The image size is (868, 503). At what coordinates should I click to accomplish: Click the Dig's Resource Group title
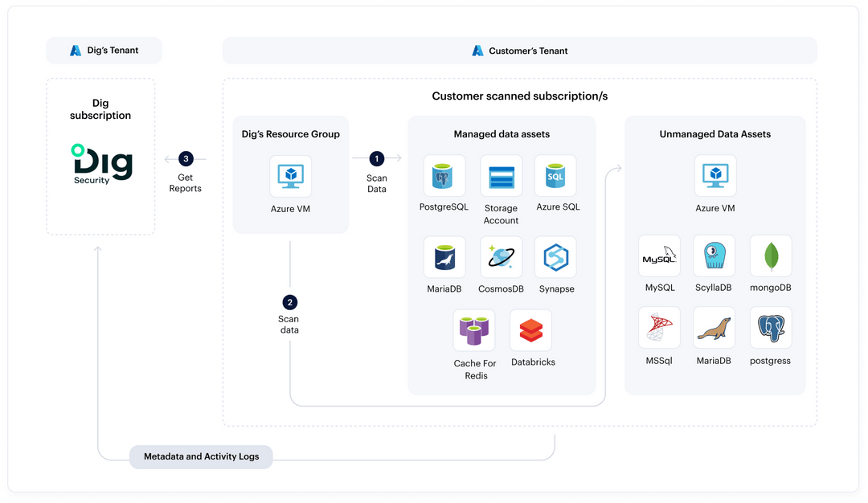tap(291, 134)
